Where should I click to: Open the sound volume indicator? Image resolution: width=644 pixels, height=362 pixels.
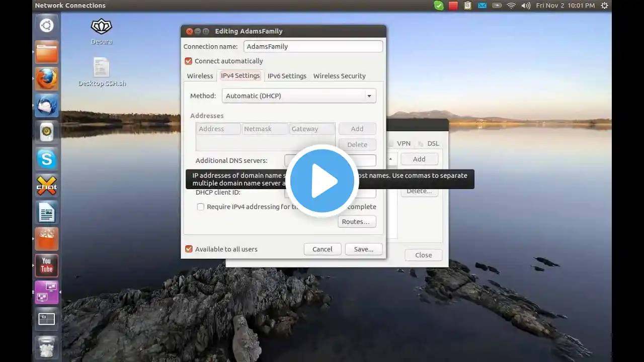pos(526,6)
